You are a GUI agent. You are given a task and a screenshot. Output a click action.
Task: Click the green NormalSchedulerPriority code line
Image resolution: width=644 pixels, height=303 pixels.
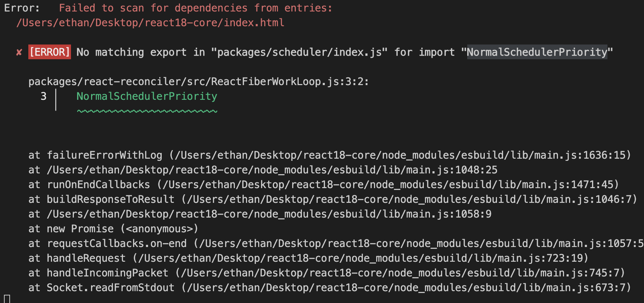(147, 96)
